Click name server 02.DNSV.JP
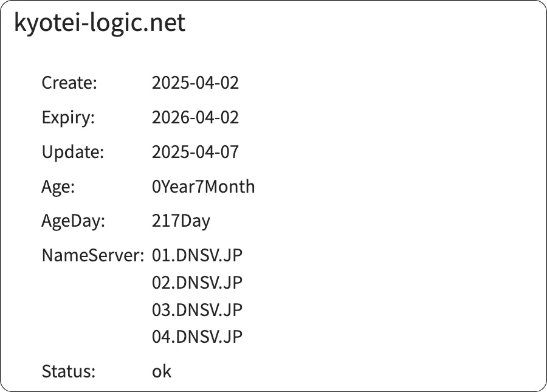The width and height of the screenshot is (547, 392). point(197,283)
